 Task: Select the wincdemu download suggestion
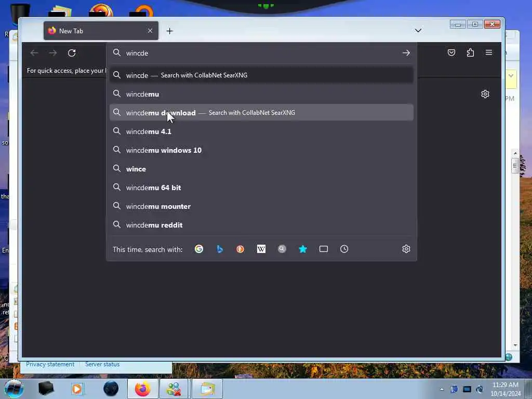point(261,113)
